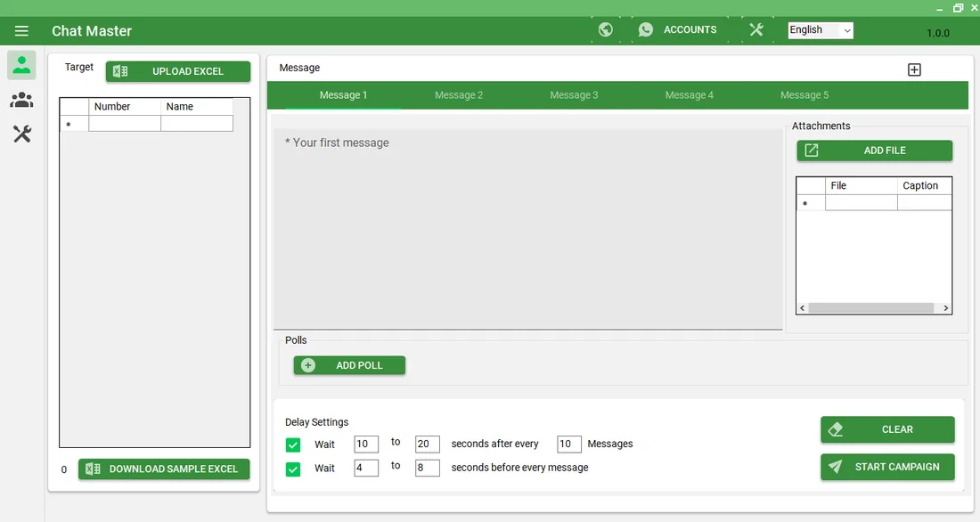Click the globe icon in header

point(605,29)
